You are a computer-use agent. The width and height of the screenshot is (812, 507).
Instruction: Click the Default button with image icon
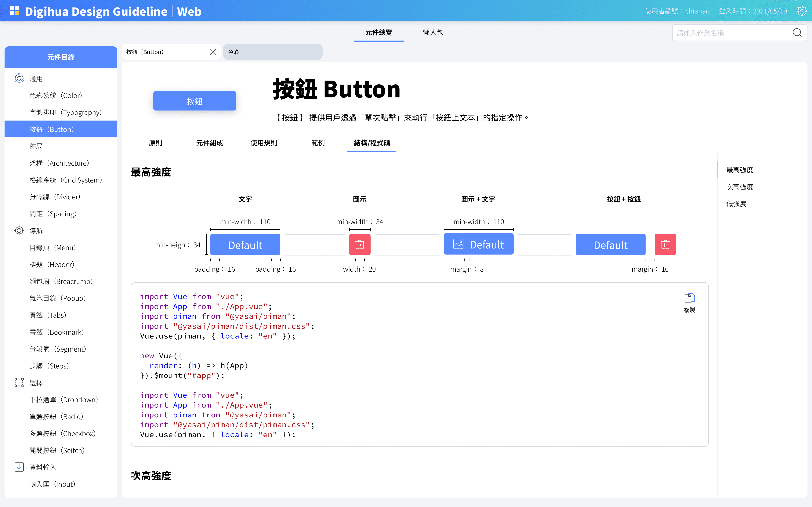[x=478, y=244]
